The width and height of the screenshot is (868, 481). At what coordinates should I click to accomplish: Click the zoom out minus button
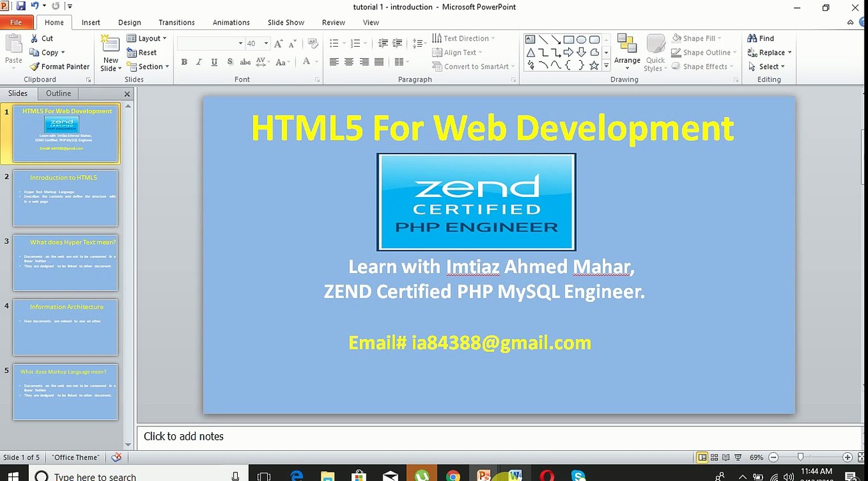coord(773,458)
